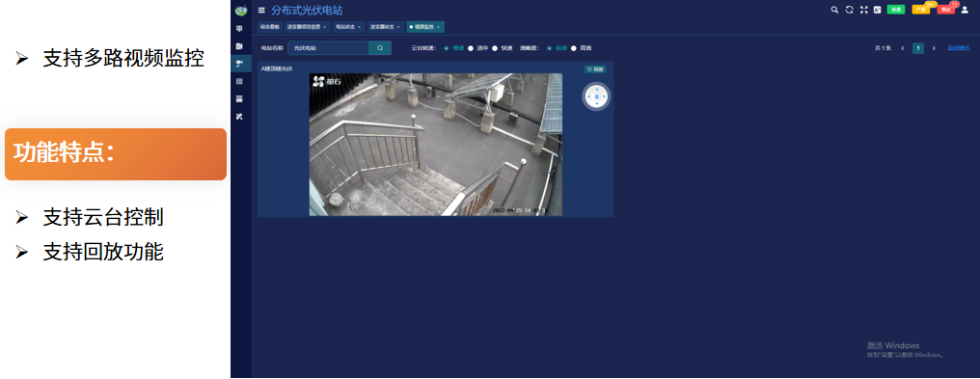Click the search button beside station name field

[x=380, y=47]
